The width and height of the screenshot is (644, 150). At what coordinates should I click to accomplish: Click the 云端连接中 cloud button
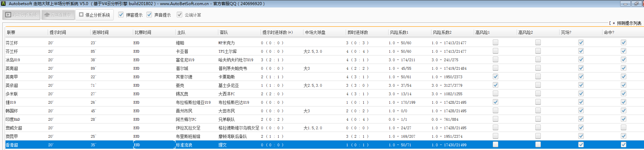(58, 15)
